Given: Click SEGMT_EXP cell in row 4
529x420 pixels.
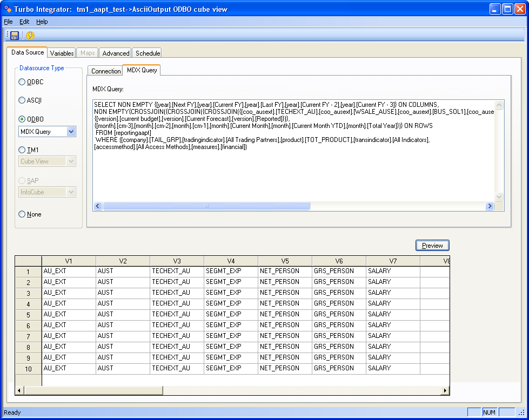Looking at the screenshot, I should (231, 303).
